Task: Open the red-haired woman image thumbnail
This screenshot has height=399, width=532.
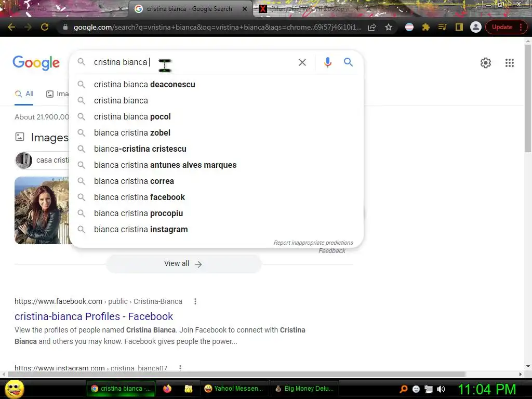Action: coord(42,210)
